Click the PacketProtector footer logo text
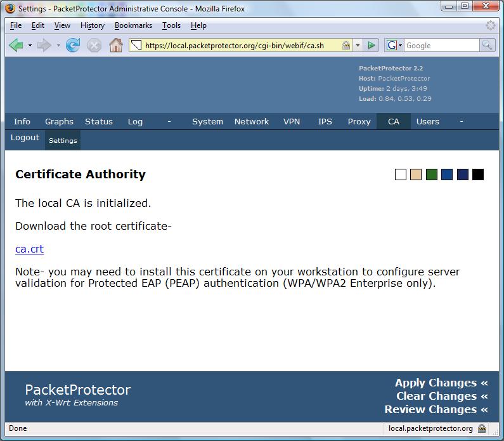Image resolution: width=504 pixels, height=441 pixels. click(78, 390)
